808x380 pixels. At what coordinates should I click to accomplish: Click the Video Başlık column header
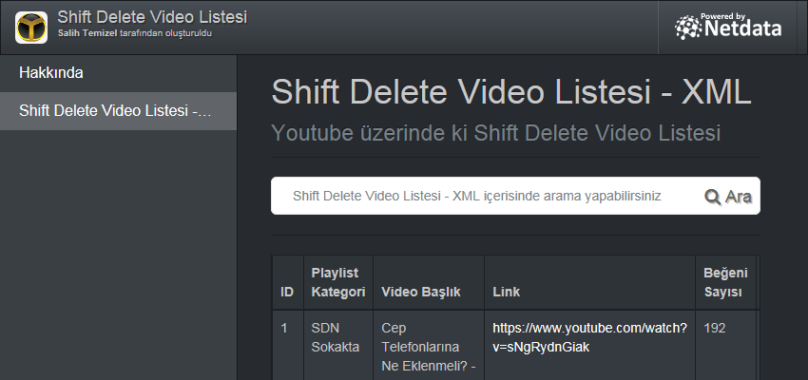(429, 283)
